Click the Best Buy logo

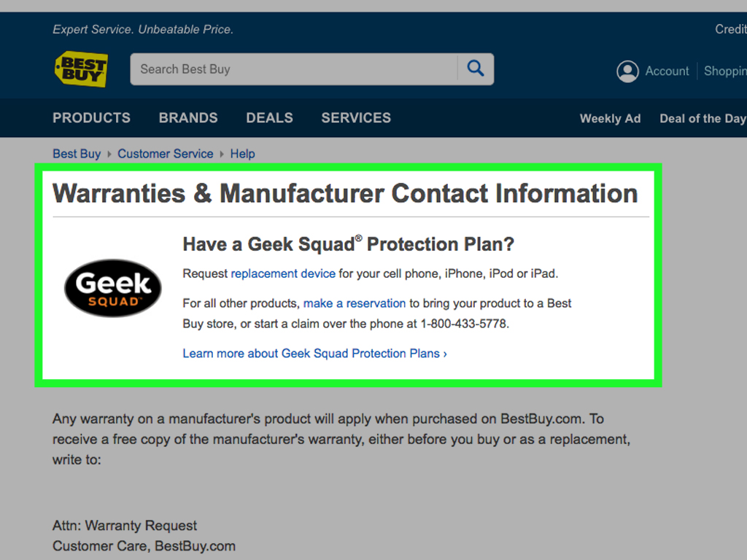[81, 69]
